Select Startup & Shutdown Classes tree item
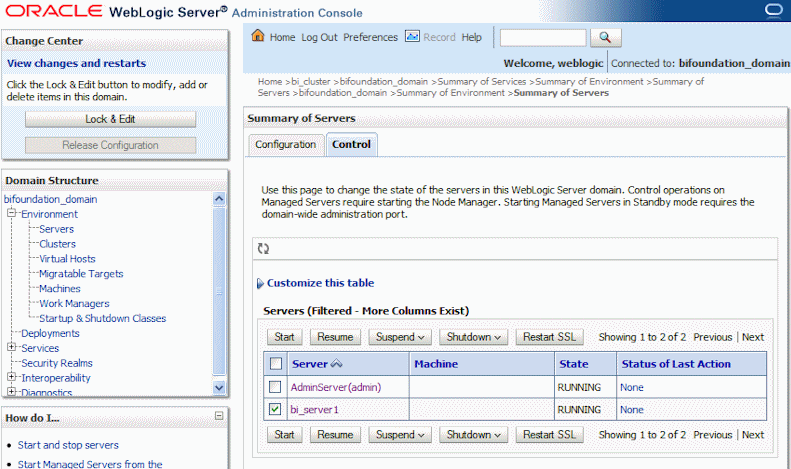Viewport: 791px width, 469px height. [x=102, y=318]
